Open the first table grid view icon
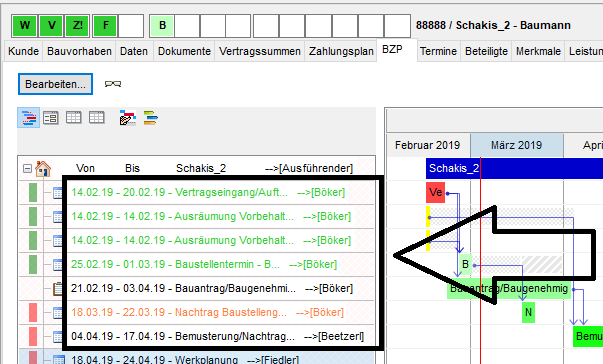The width and height of the screenshot is (603, 364). (x=73, y=117)
